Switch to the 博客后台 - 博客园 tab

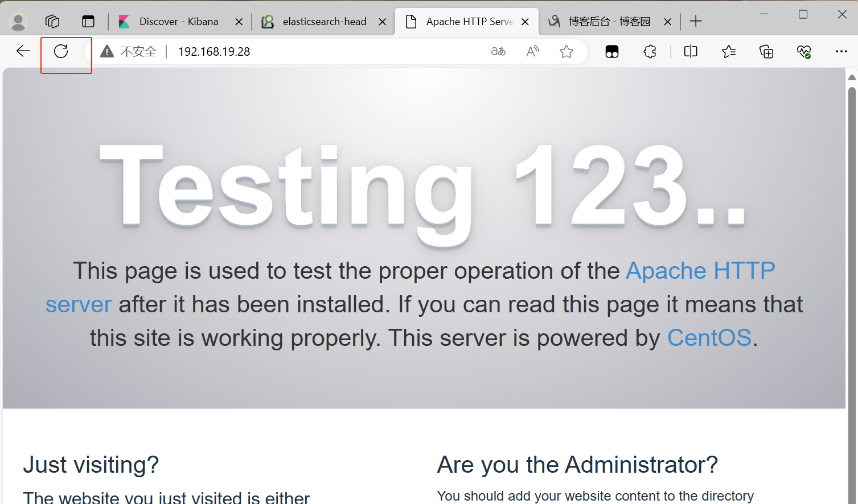click(x=609, y=22)
